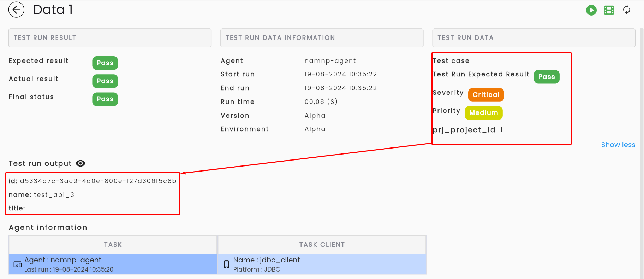
Task: Click the TASK column header
Action: click(x=113, y=245)
